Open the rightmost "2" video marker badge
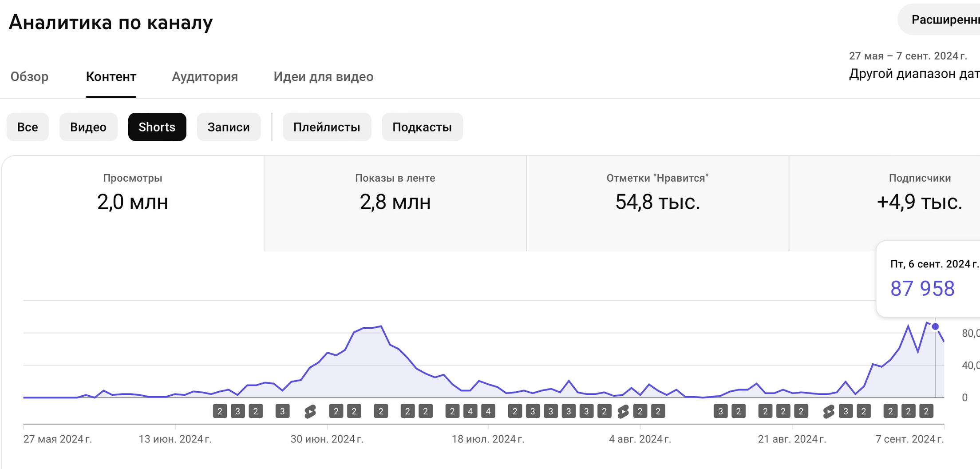The height and width of the screenshot is (469, 980). point(926,411)
